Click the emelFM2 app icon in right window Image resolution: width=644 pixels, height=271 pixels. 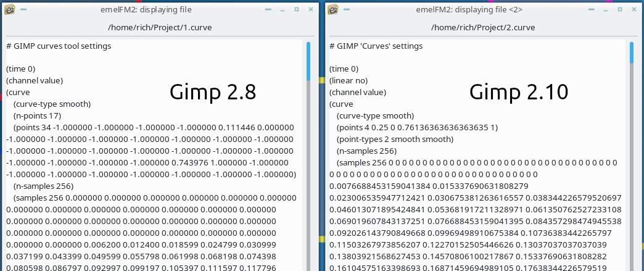(x=333, y=9)
